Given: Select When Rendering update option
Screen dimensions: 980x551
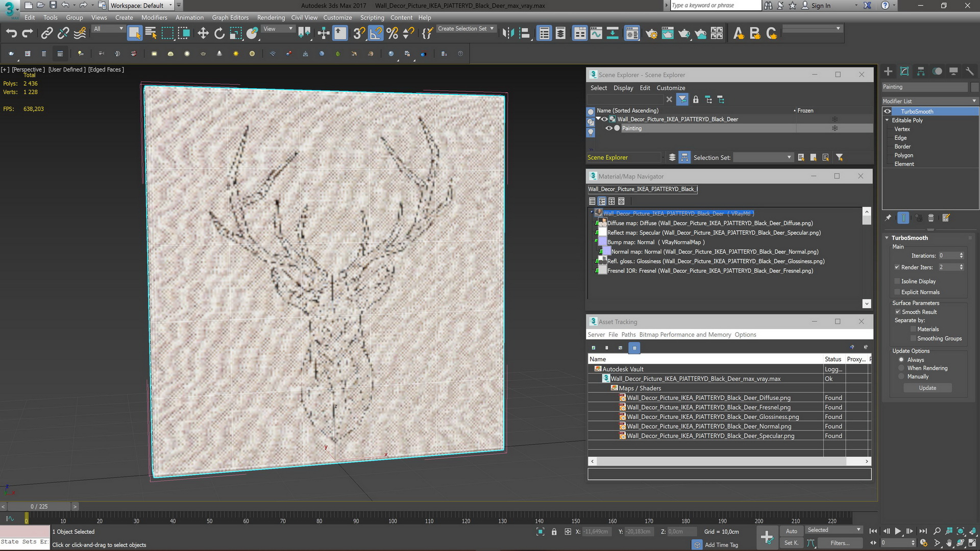Looking at the screenshot, I should point(901,368).
